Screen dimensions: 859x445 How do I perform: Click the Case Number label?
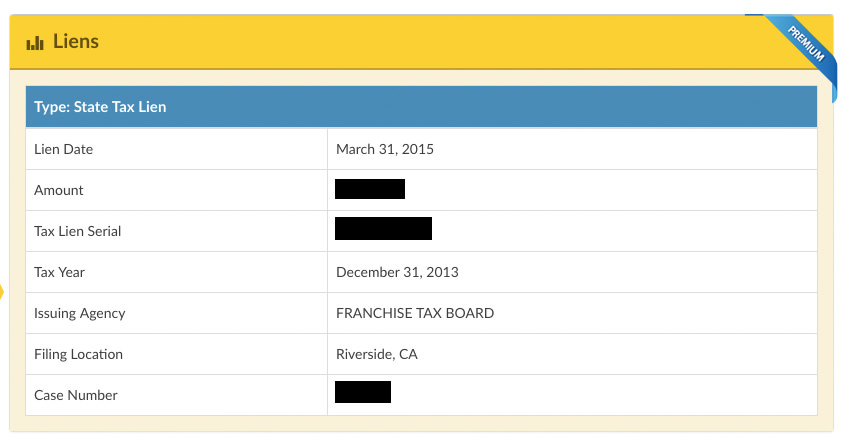[x=76, y=395]
